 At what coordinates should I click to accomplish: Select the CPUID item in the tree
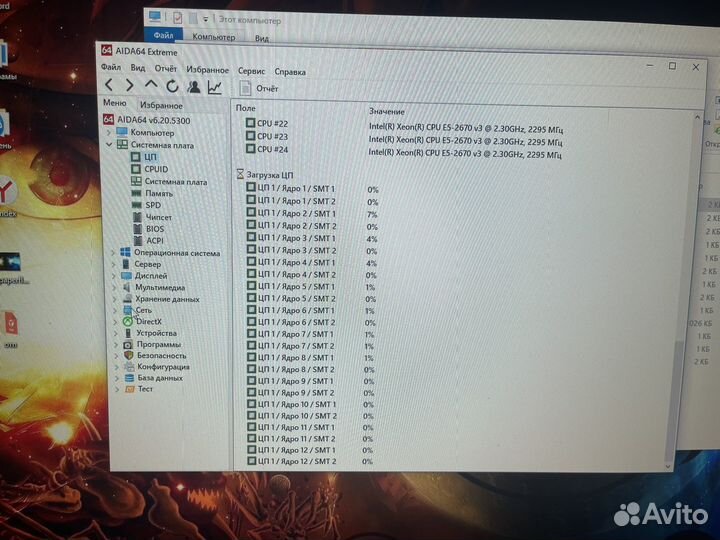point(155,169)
